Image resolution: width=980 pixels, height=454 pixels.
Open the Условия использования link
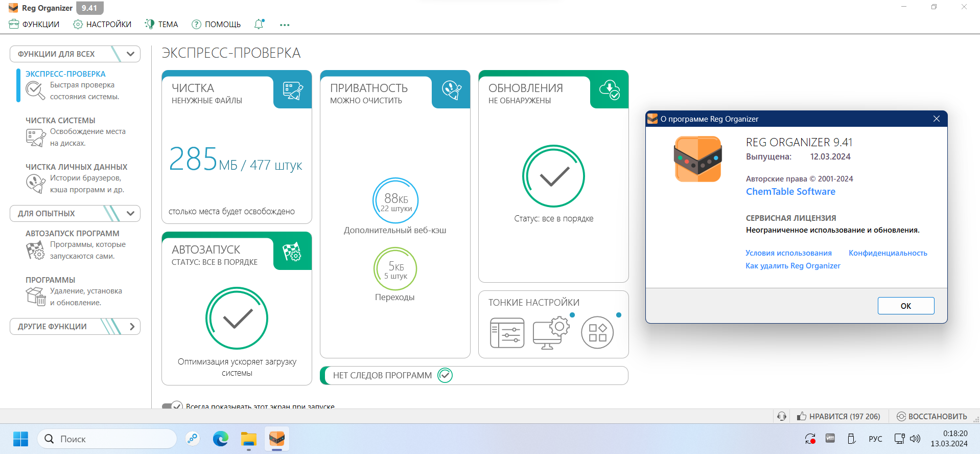(788, 253)
